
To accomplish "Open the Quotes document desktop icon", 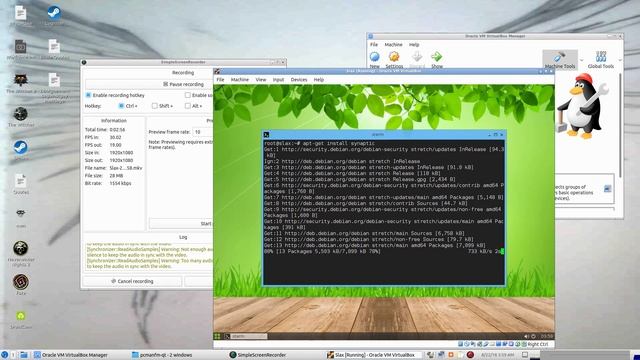I will 20,181.
